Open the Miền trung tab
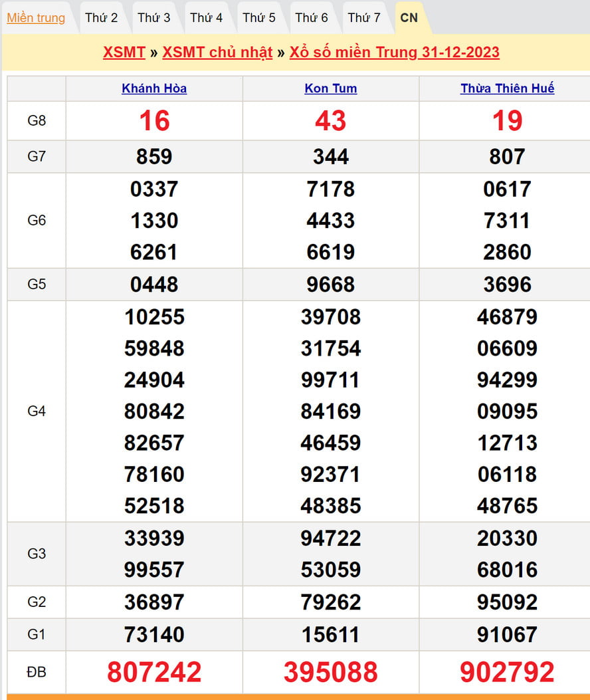590x700 pixels. click(36, 18)
